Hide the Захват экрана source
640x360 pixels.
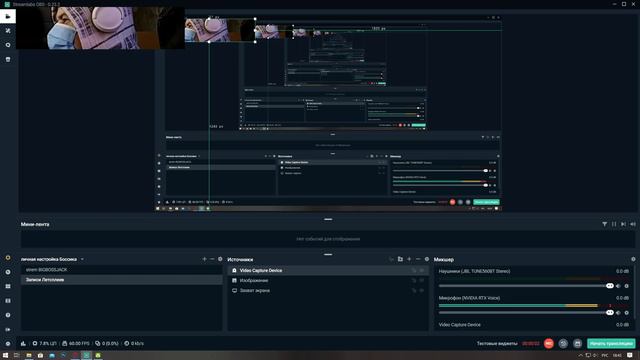point(422,290)
